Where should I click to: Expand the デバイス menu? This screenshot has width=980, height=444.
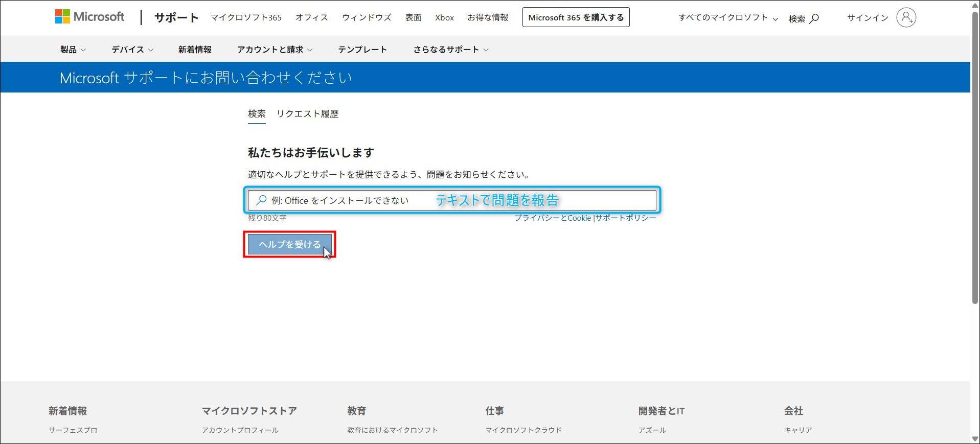coord(132,50)
